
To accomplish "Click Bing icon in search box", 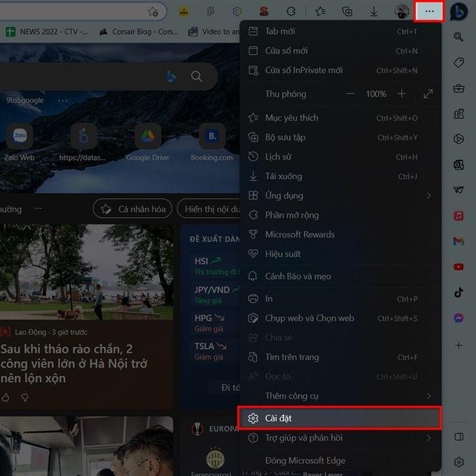I will coord(171,76).
